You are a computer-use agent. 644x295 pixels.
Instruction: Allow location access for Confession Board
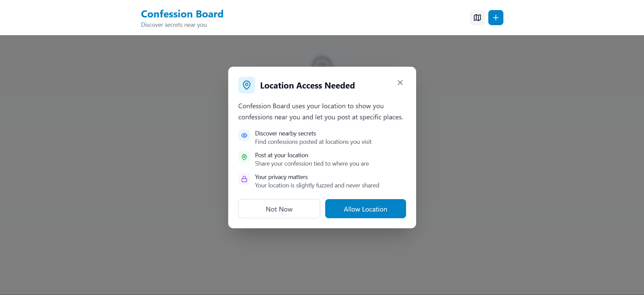pos(365,209)
